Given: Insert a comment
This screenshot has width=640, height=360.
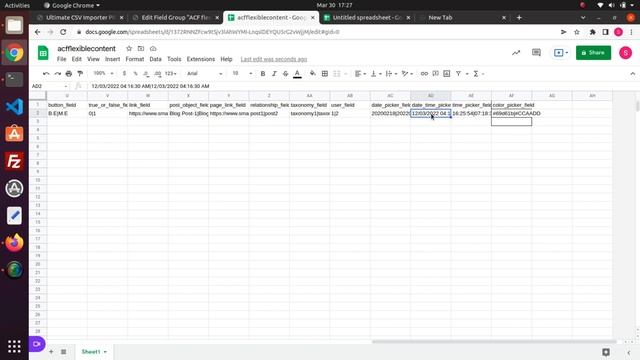Looking at the screenshot, I should 436,73.
